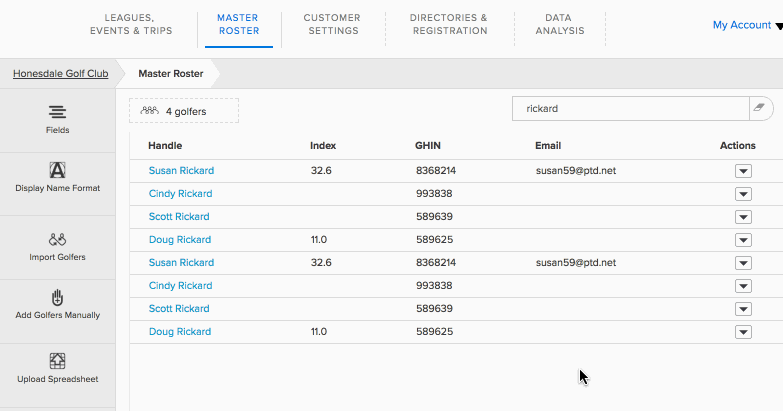Open the second Doug Rickard handle link
The height and width of the screenshot is (411, 783).
pyautogui.click(x=180, y=331)
